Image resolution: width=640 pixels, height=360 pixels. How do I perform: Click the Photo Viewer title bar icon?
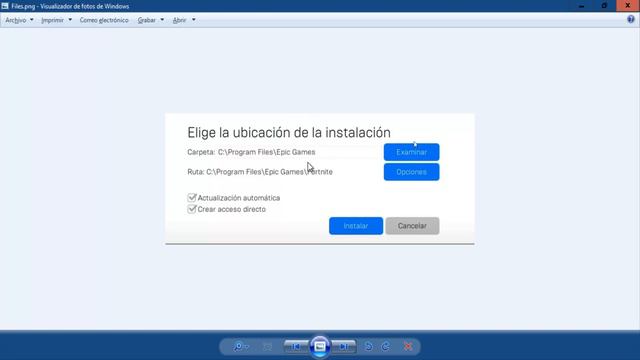point(5,6)
